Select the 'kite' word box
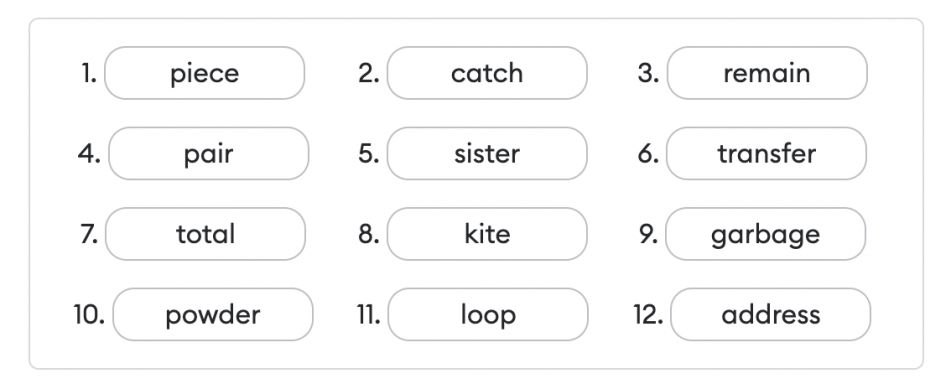The width and height of the screenshot is (951, 384). [x=487, y=234]
